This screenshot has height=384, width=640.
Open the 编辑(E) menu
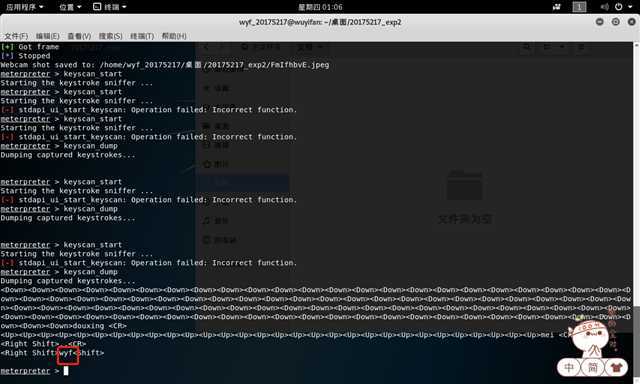click(47, 36)
